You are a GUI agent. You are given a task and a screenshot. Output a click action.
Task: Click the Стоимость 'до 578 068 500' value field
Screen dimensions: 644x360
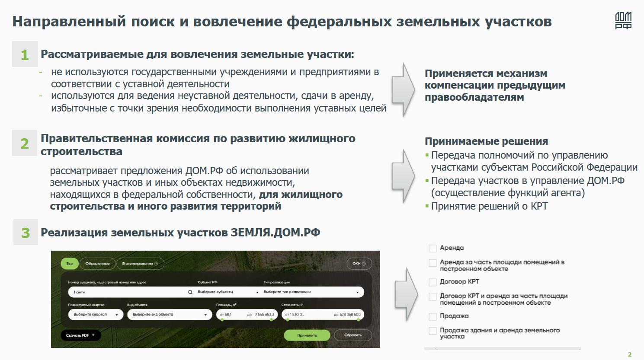(347, 315)
